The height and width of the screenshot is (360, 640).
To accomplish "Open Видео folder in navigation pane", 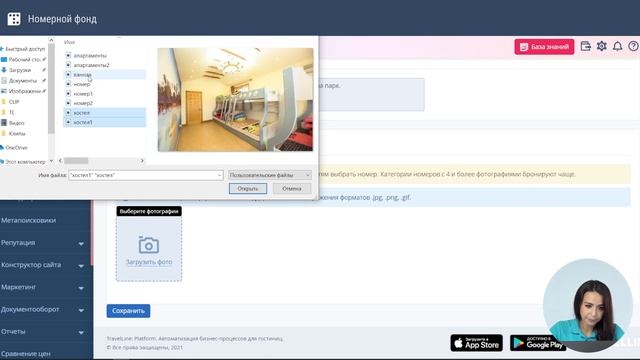I will coord(16,123).
